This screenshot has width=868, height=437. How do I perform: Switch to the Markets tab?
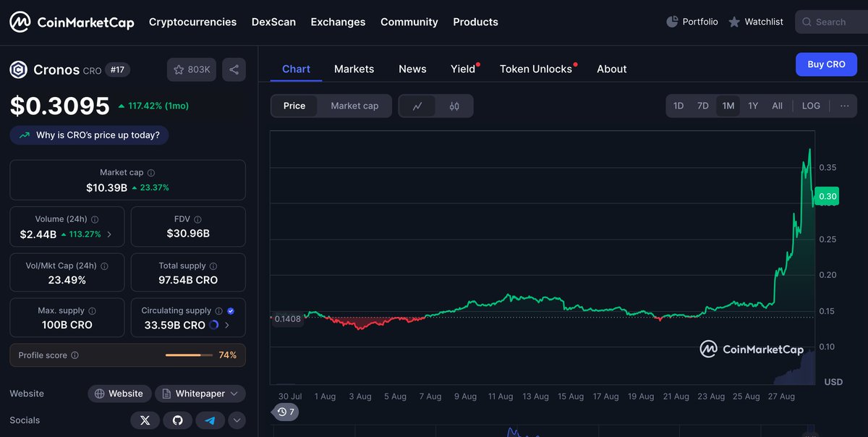point(354,69)
